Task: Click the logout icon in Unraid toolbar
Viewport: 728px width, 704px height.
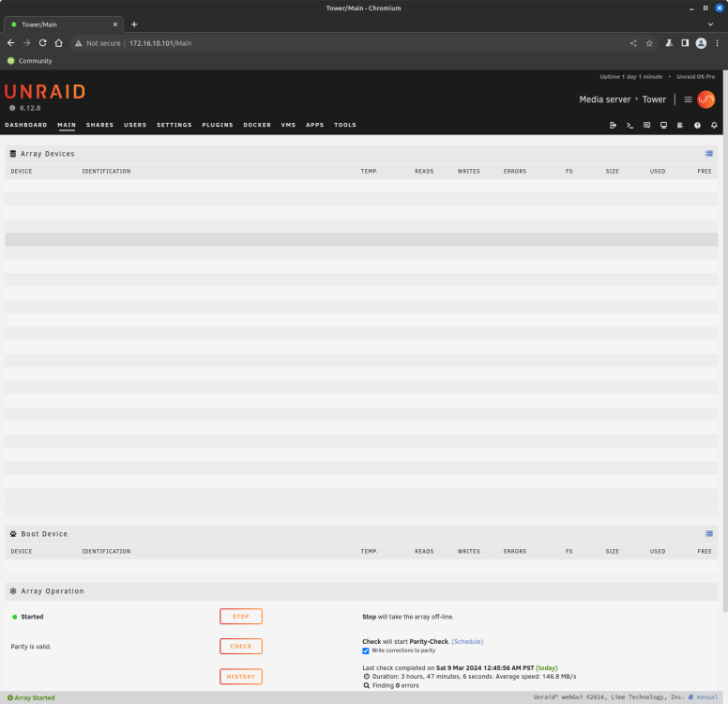Action: 613,125
